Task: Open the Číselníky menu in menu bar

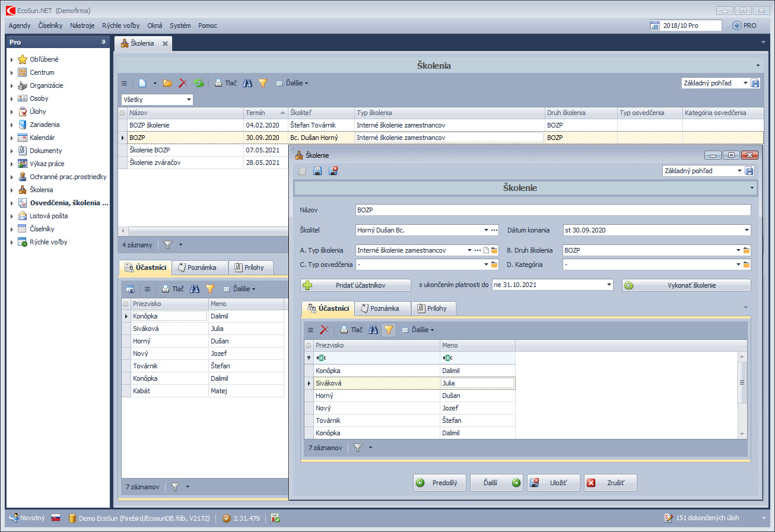Action: [x=50, y=26]
